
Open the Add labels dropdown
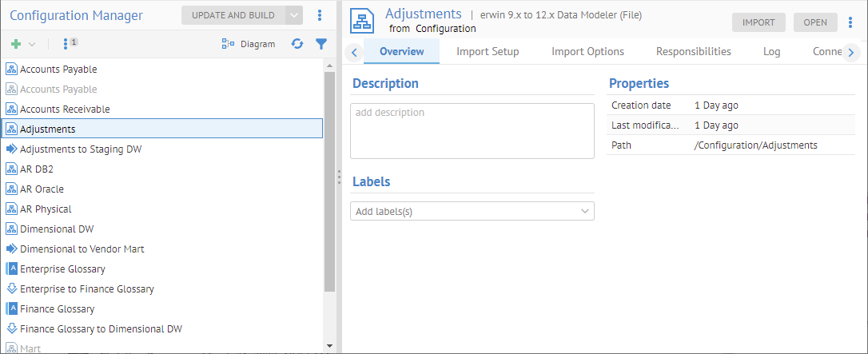tap(472, 211)
